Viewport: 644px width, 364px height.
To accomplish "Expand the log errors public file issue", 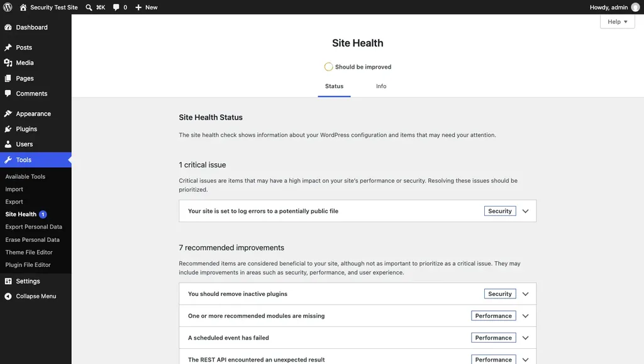I will tap(525, 211).
